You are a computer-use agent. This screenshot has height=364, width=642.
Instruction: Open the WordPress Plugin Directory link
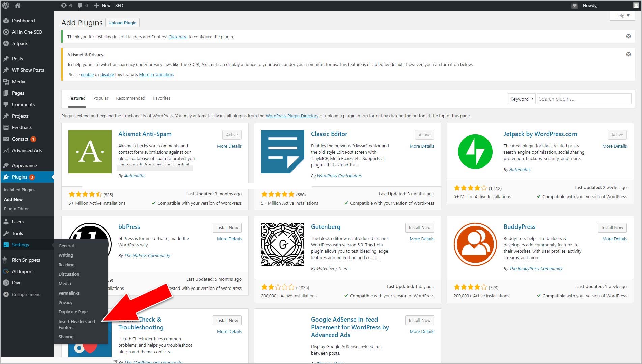pyautogui.click(x=292, y=116)
